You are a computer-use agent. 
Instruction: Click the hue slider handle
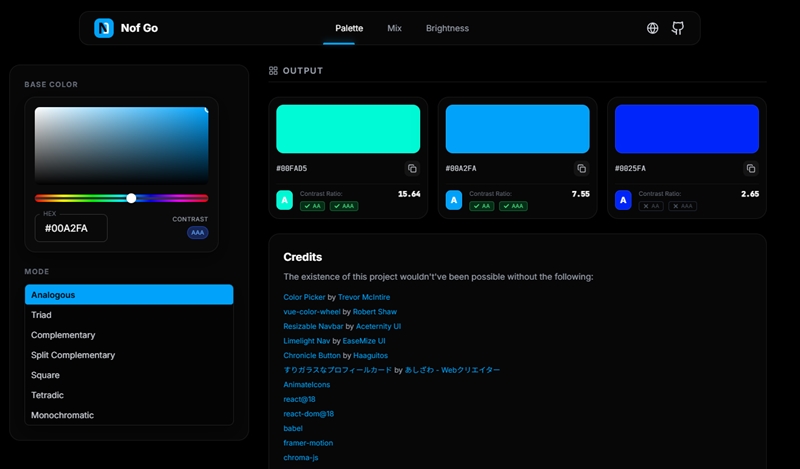[x=131, y=198]
